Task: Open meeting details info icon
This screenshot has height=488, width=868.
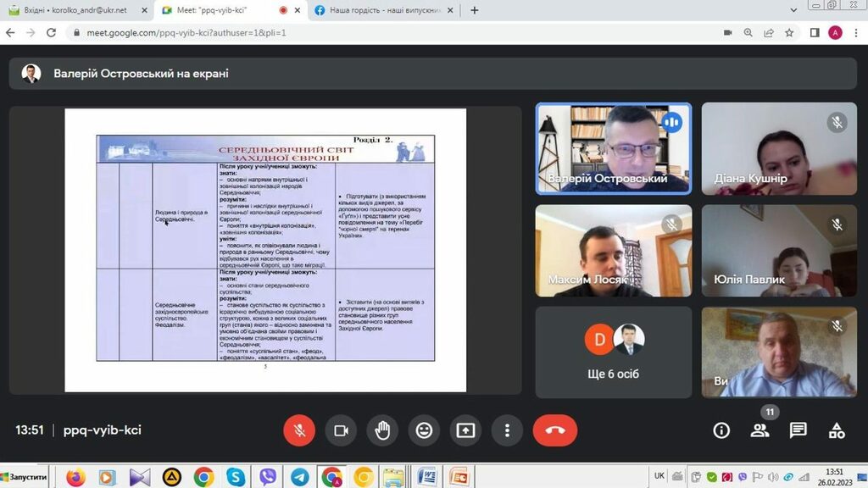Action: 721,430
